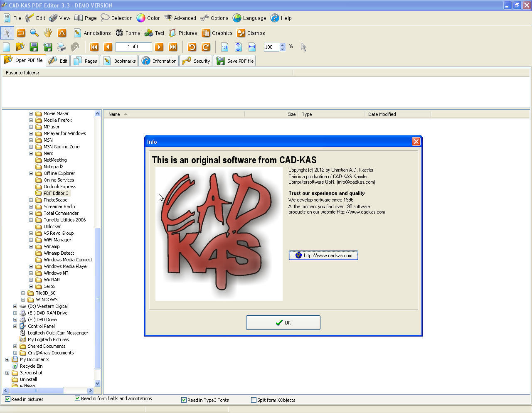Viewport: 532px width, 413px height.
Task: Switch to the Bookmarks tab
Action: point(119,61)
